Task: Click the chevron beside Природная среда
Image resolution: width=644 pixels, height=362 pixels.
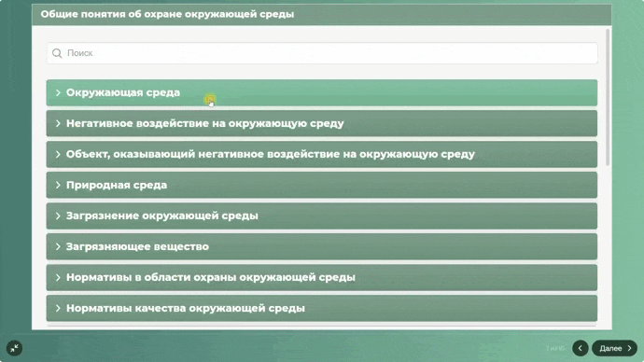Action: (x=58, y=185)
